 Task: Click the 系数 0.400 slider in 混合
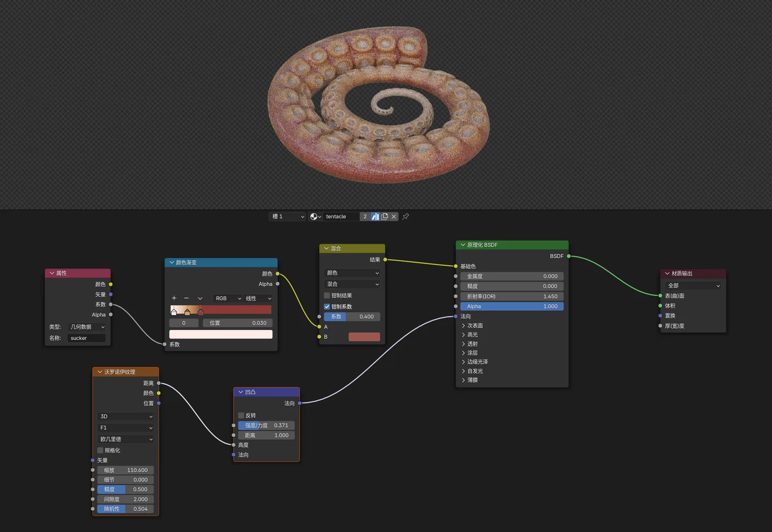pyautogui.click(x=352, y=317)
